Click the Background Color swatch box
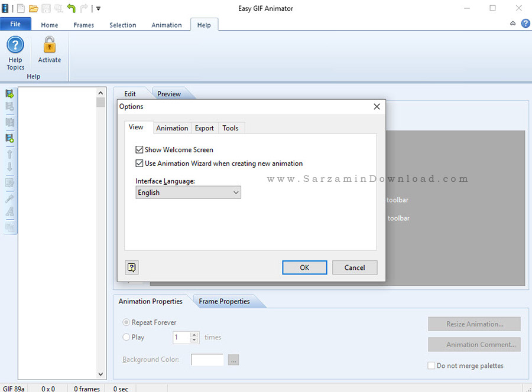The height and width of the screenshot is (392, 532). pyautogui.click(x=207, y=360)
